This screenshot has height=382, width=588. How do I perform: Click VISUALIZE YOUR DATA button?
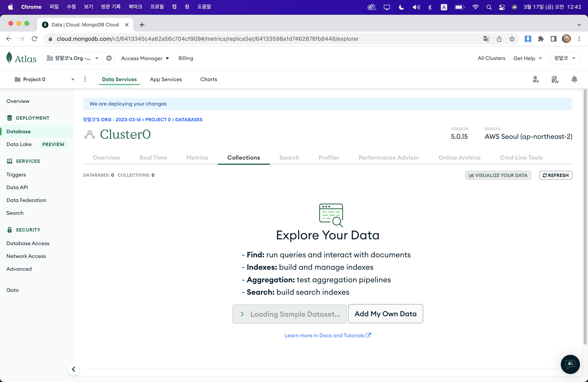(x=498, y=175)
